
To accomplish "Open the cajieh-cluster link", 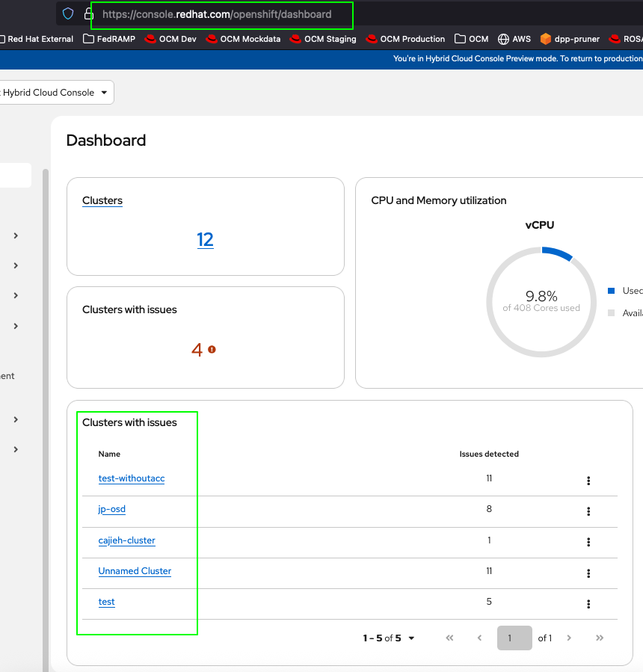I will click(x=127, y=540).
